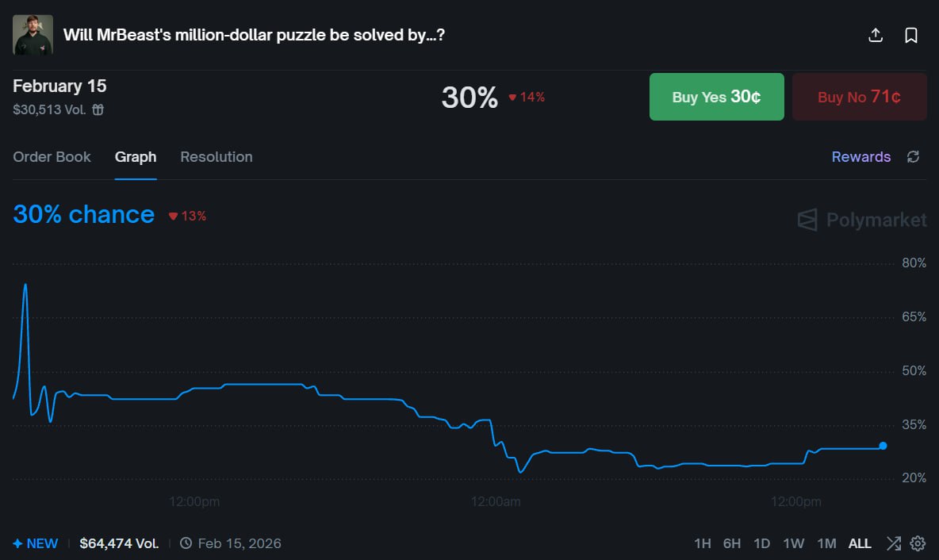This screenshot has height=560, width=939.
Task: Open the Rewards link
Action: 860,157
